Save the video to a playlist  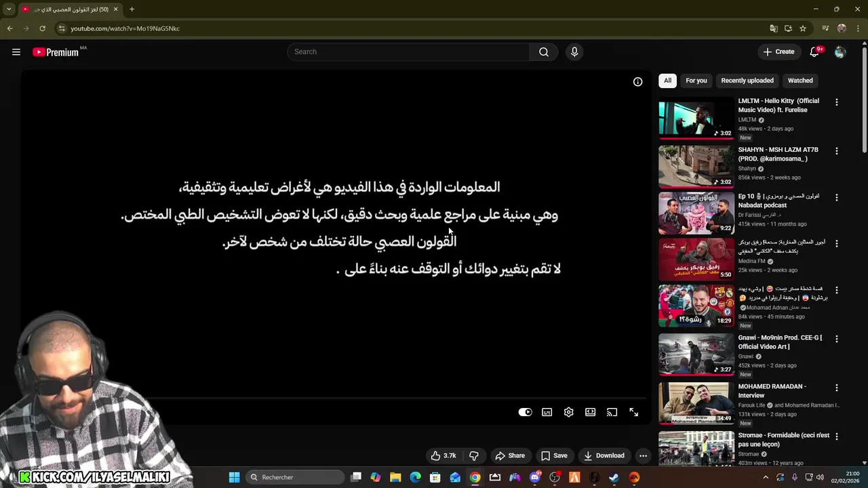point(554,455)
